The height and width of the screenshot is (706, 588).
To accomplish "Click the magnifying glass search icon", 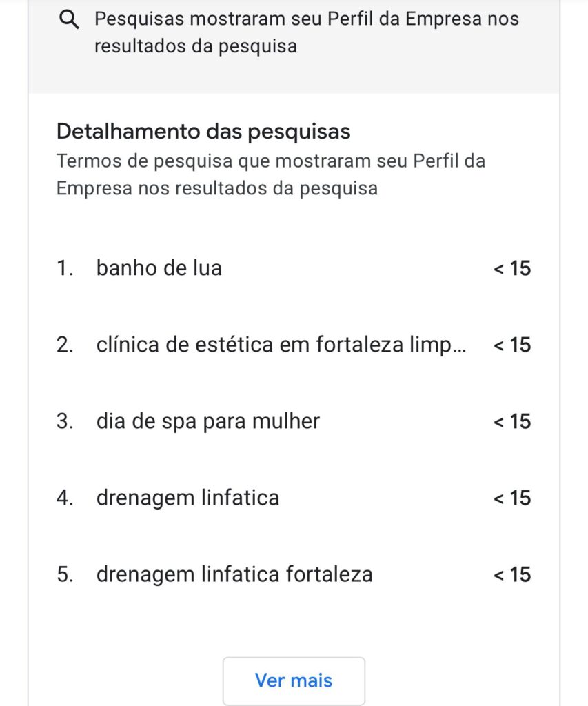I will [x=70, y=20].
